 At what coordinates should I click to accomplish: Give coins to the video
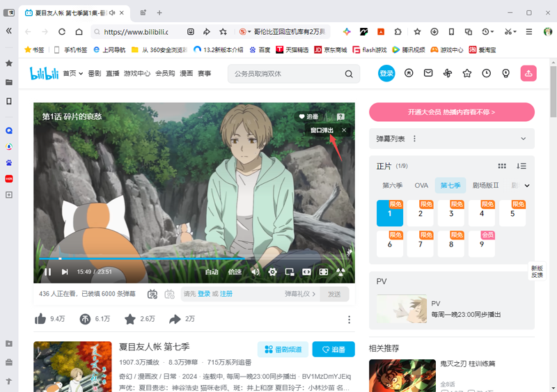coord(85,319)
